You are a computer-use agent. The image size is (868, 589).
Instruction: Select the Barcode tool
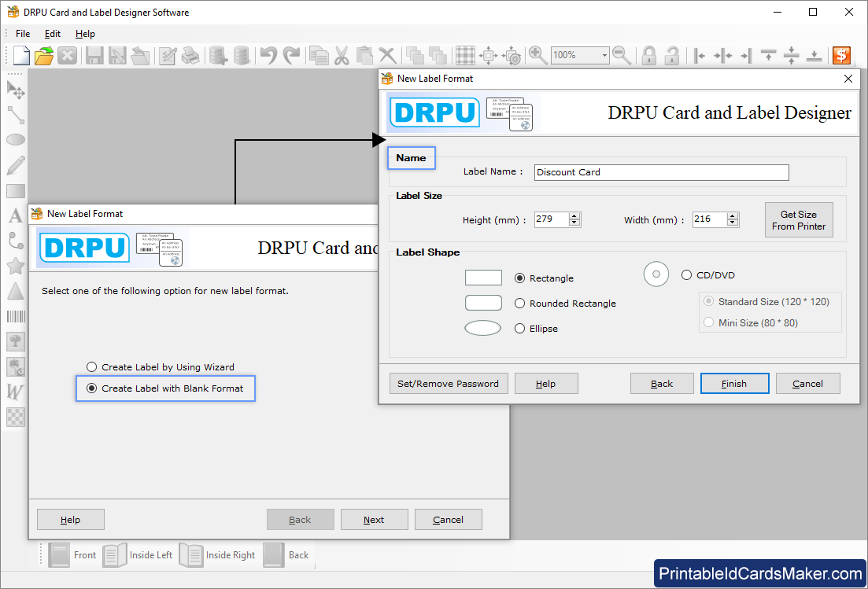click(16, 316)
